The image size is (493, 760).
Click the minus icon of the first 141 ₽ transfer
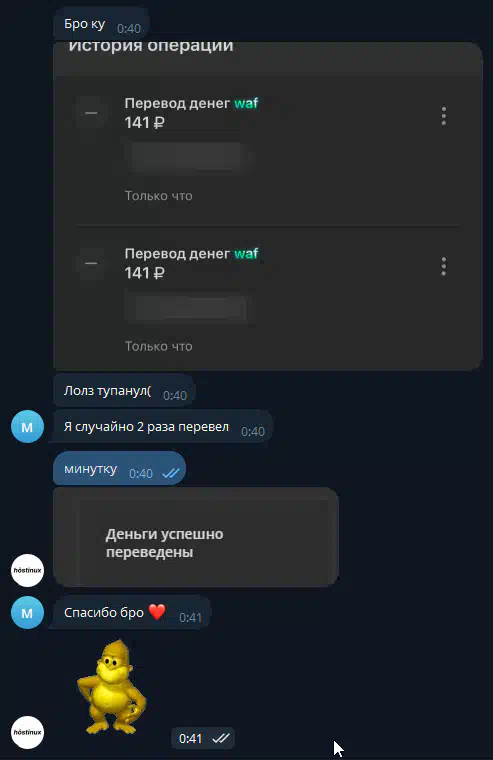coord(91,113)
